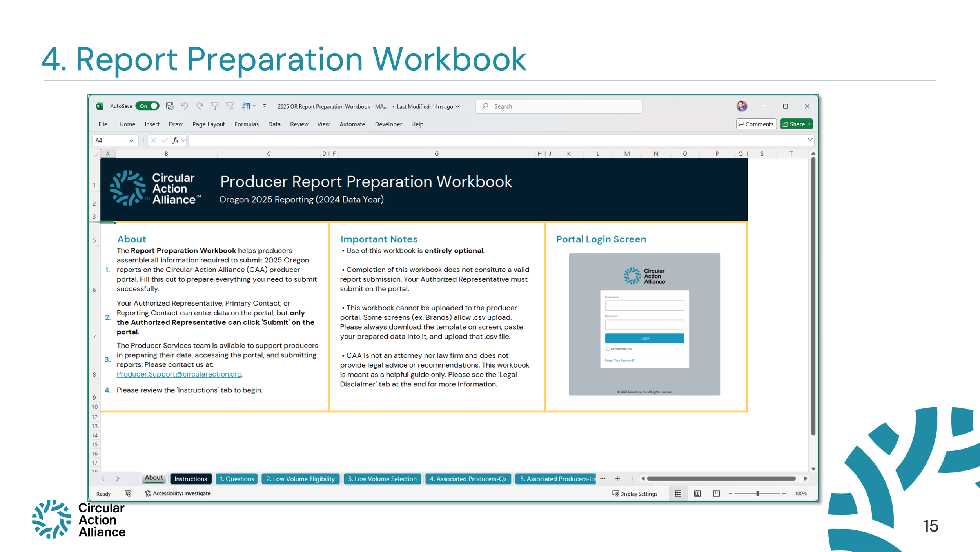
Task: Click the zoom slider handle
Action: (757, 493)
